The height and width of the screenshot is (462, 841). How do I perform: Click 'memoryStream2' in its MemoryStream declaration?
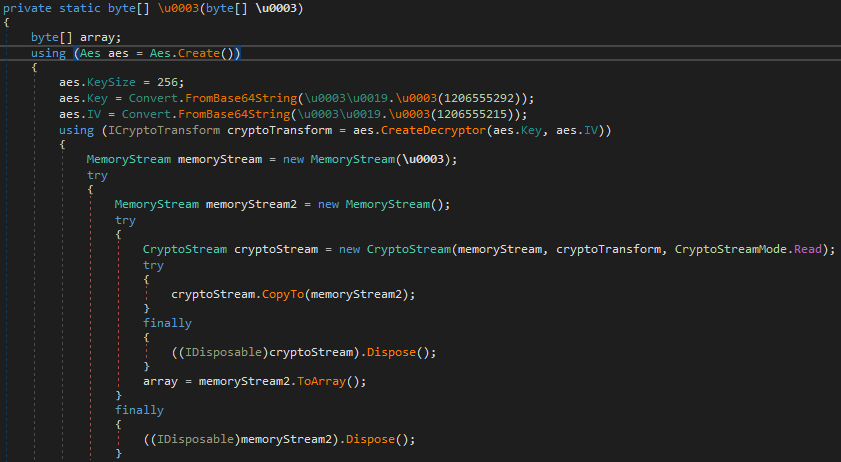click(251, 204)
